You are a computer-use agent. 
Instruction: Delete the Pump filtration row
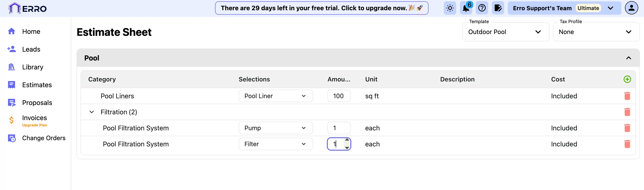click(627, 128)
